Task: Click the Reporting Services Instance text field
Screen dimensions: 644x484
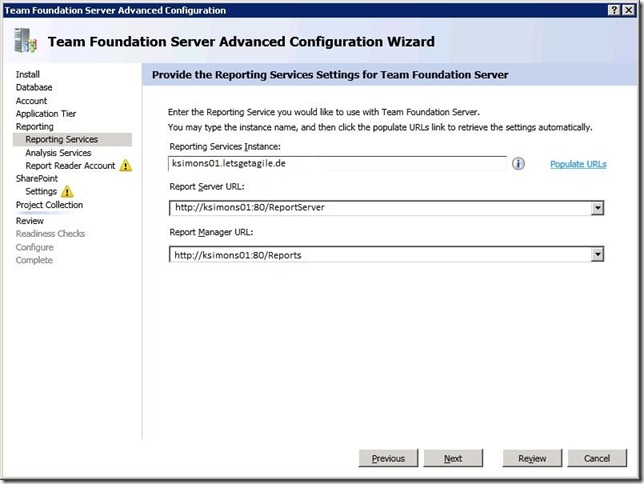Action: (337, 164)
